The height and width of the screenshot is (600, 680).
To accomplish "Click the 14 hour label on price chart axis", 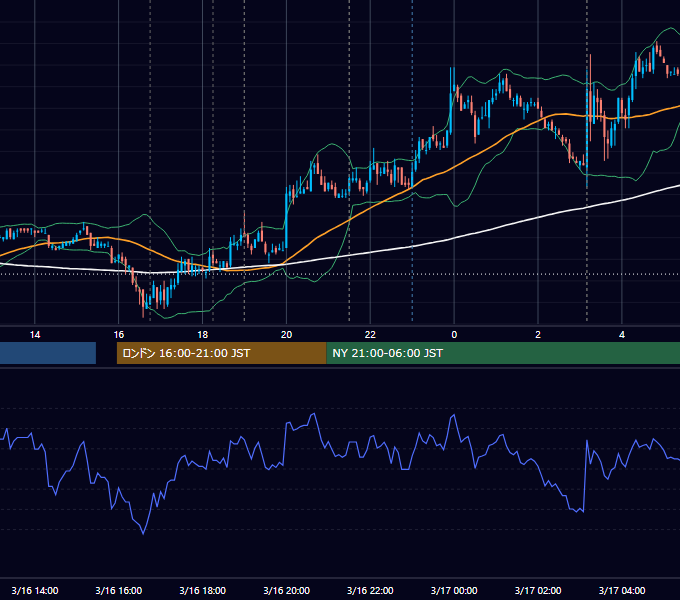I will pos(35,335).
